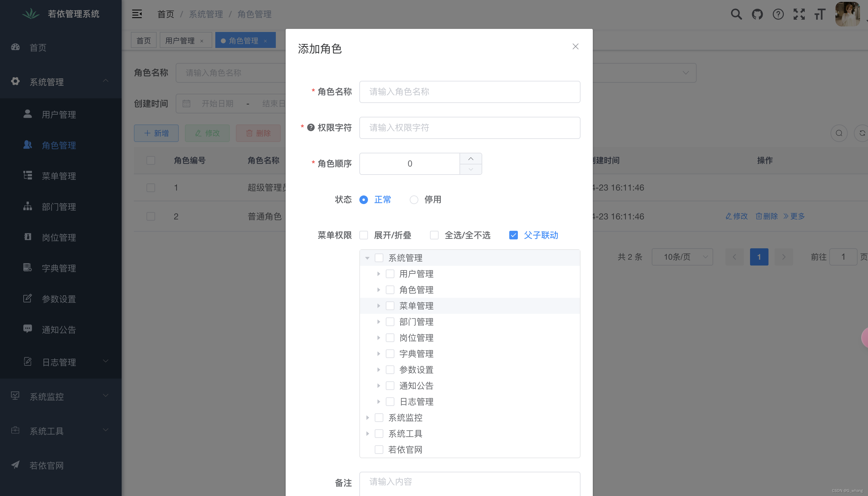Close the add role dialog
This screenshot has width=868, height=496.
point(575,46)
